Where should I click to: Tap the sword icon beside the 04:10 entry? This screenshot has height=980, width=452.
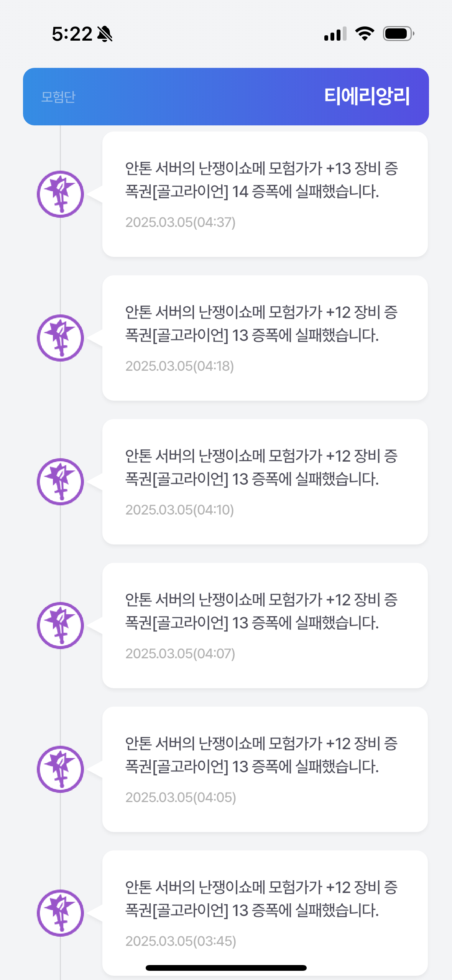[60, 482]
